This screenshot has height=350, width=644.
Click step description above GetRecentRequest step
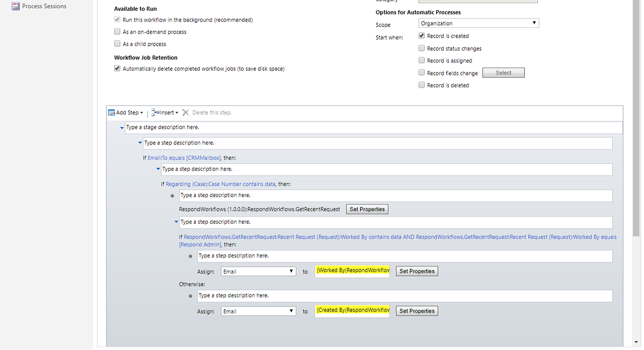pos(396,196)
